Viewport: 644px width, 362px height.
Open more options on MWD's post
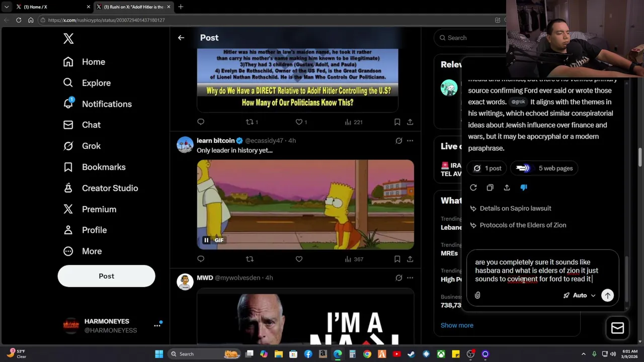click(410, 278)
